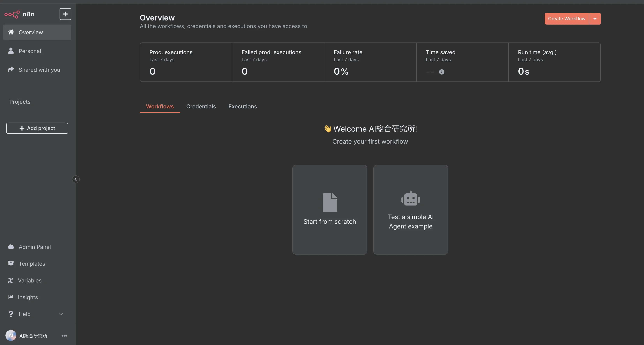Open Templates from the sidebar
The width and height of the screenshot is (644, 345).
coord(37,264)
